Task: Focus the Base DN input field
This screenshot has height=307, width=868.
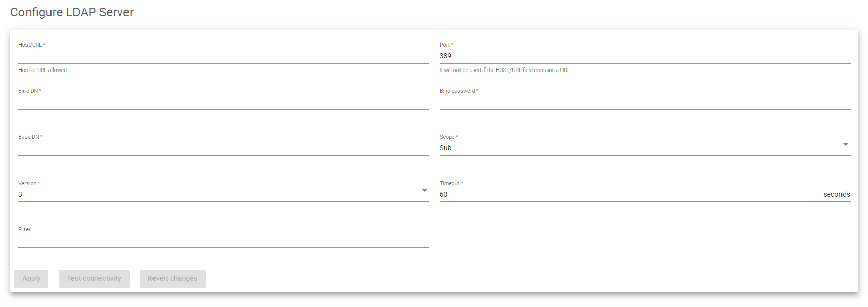Action: click(223, 148)
